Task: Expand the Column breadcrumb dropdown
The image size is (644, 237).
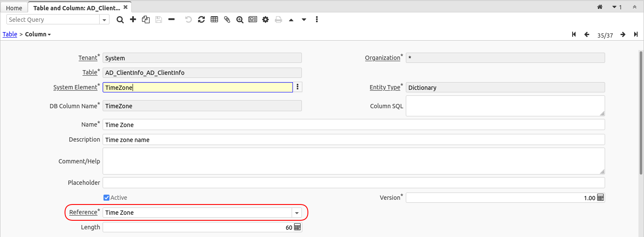Action: pyautogui.click(x=49, y=35)
